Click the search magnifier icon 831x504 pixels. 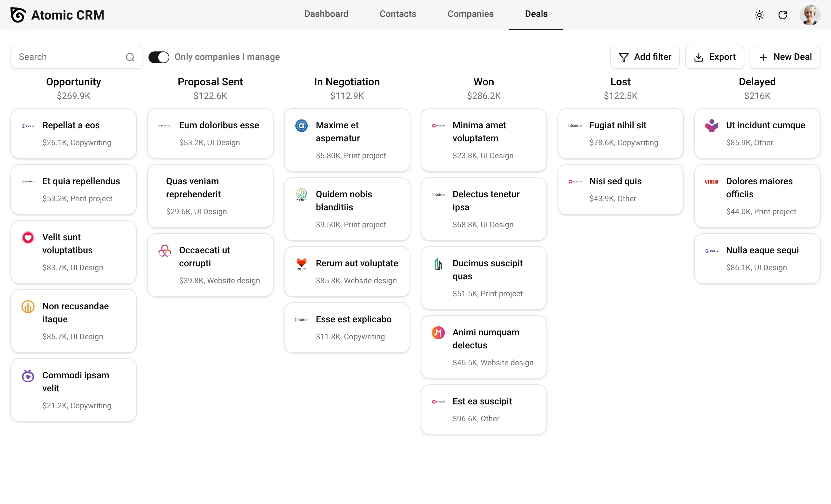130,57
